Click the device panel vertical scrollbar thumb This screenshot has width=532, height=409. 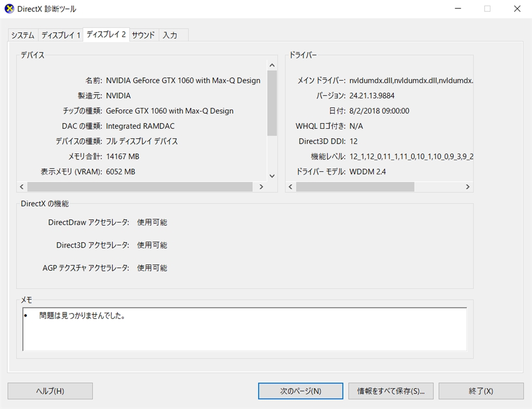click(x=272, y=103)
